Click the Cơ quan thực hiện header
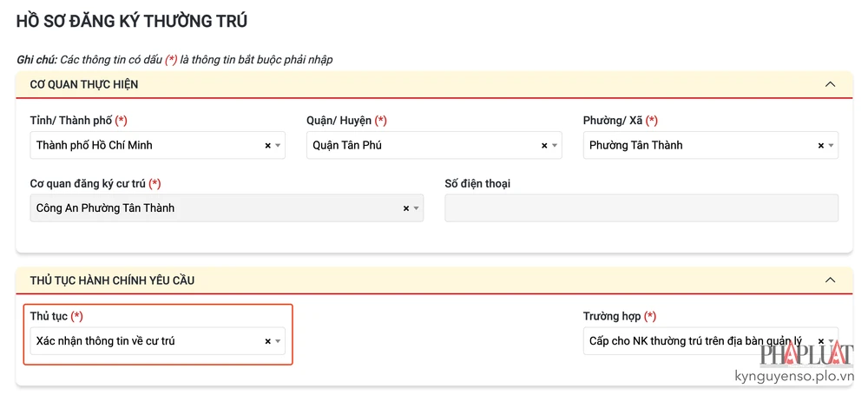 click(x=84, y=84)
